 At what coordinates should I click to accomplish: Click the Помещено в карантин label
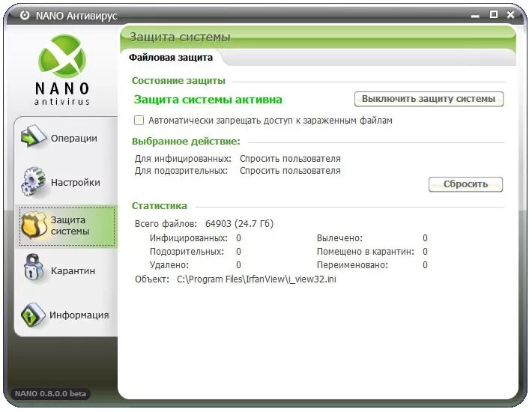tap(366, 252)
